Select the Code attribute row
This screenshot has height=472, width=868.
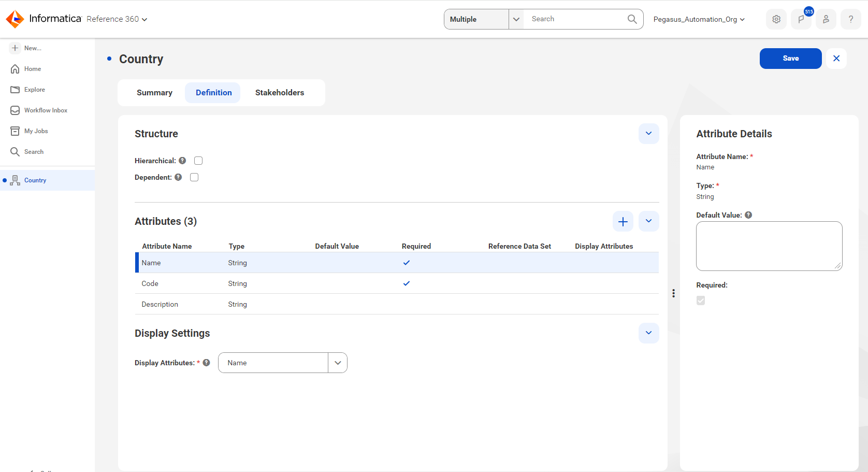click(x=397, y=283)
